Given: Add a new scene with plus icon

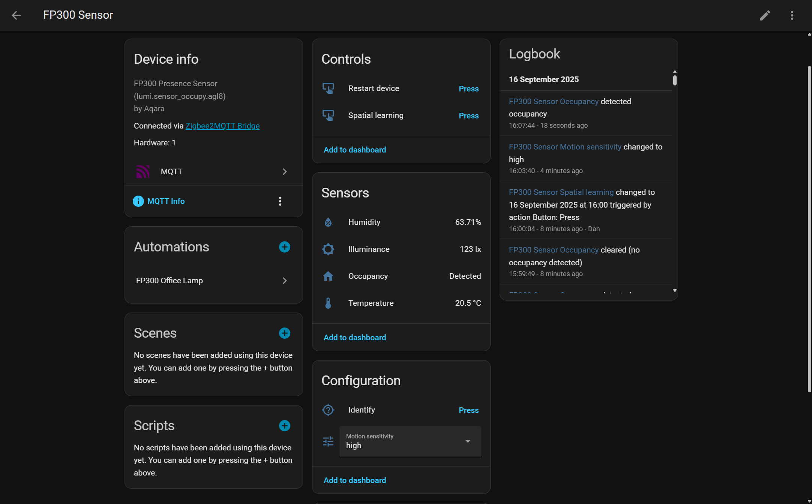Looking at the screenshot, I should pyautogui.click(x=284, y=333).
